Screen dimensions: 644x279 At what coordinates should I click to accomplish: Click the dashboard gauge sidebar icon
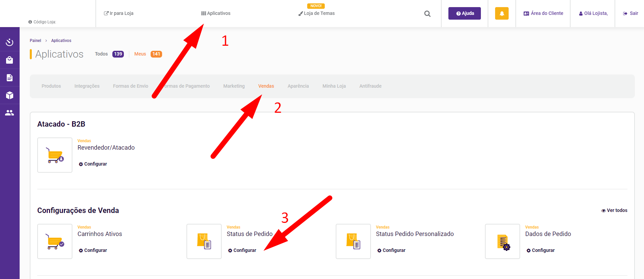click(x=9, y=42)
